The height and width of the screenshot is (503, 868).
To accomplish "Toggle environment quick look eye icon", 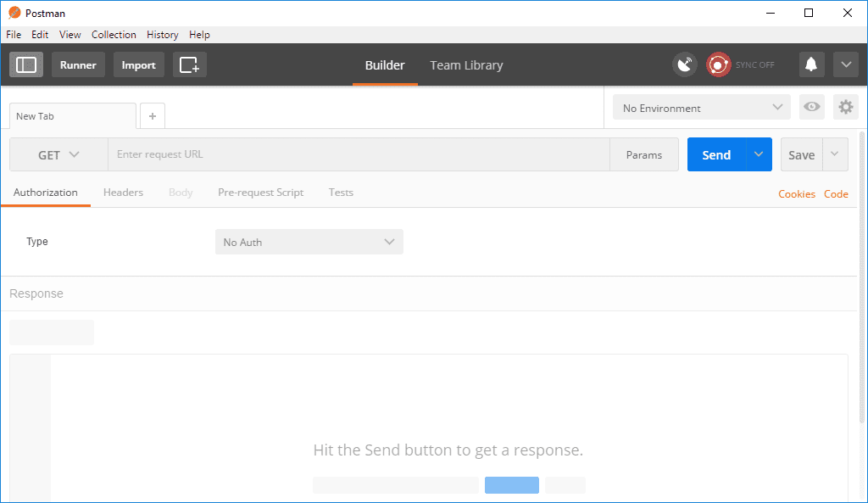I will (812, 107).
